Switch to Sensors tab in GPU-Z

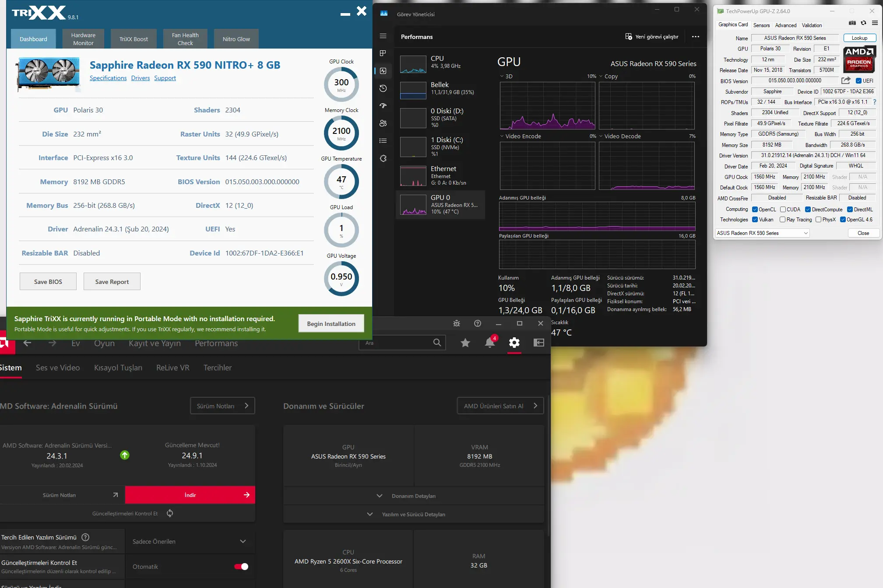761,25
